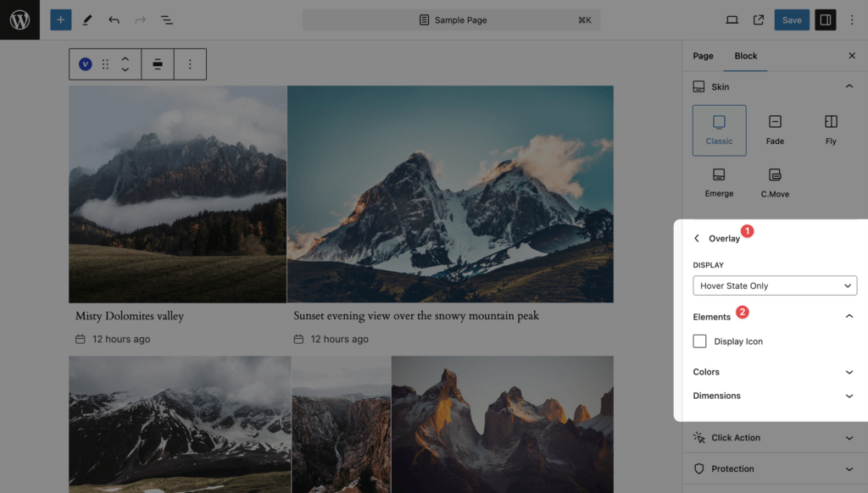Image resolution: width=868 pixels, height=493 pixels.
Task: Toggle the Settings sidebar panel icon
Action: click(825, 19)
